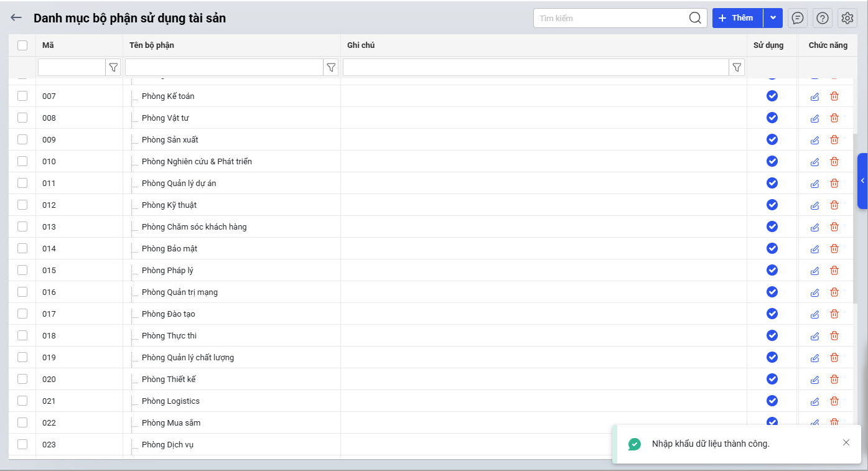Select the checkbox for row 010
868x471 pixels.
[22, 161]
